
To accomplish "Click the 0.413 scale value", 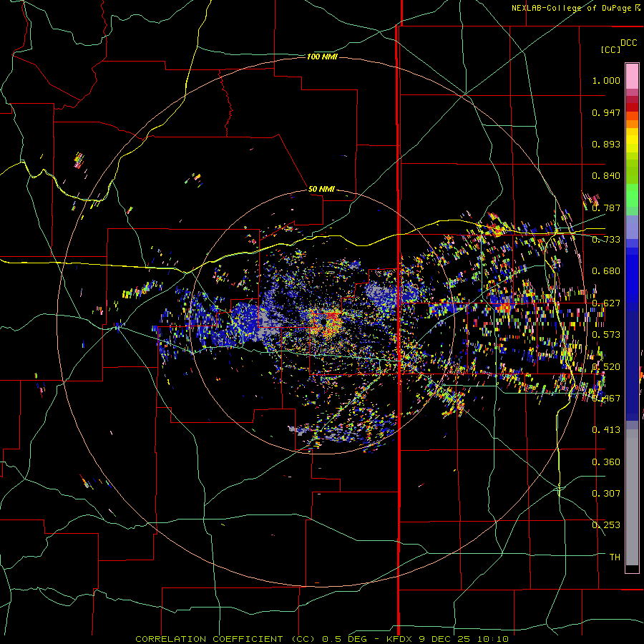I will (606, 430).
